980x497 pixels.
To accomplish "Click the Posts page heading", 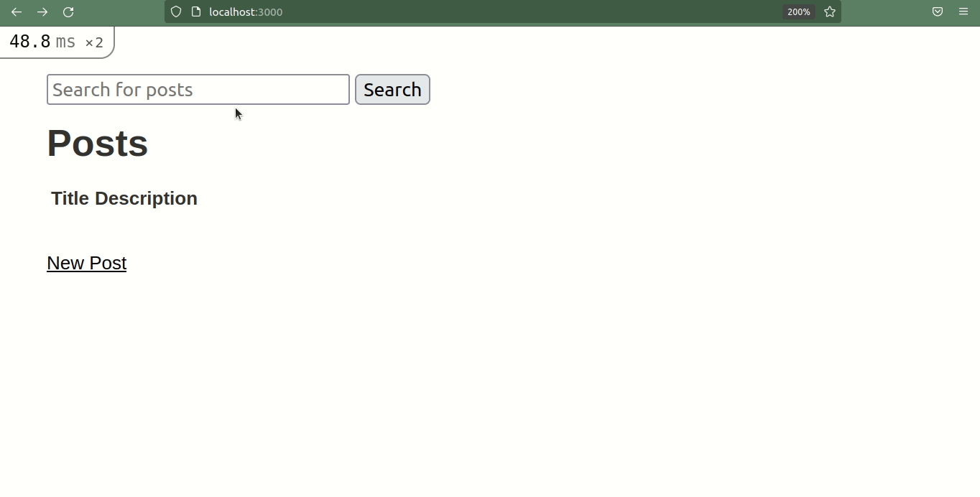I will pos(97,143).
